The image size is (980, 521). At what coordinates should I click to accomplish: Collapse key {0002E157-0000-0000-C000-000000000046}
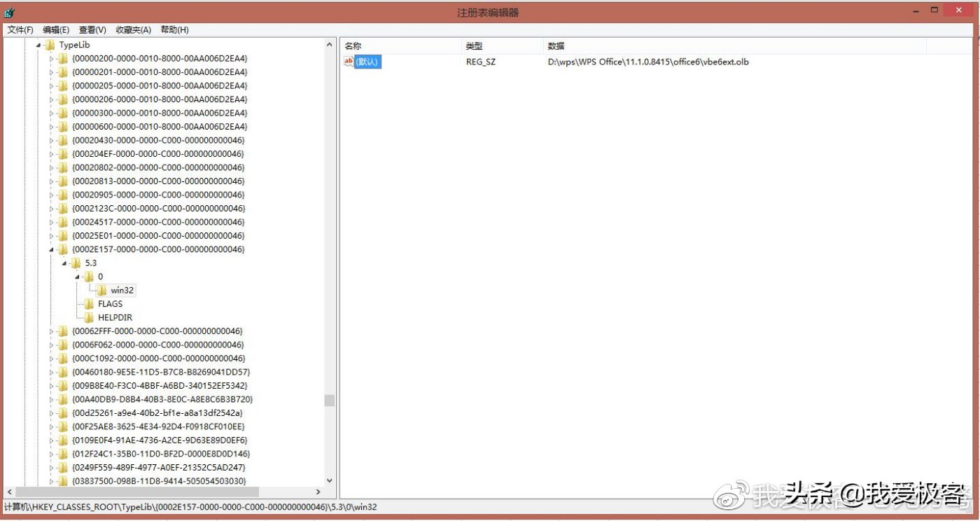click(x=51, y=249)
